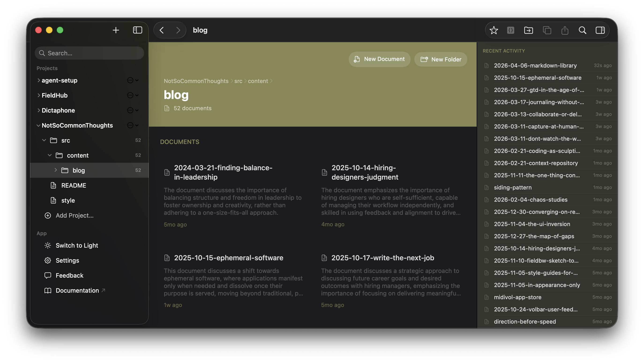Toggle the right Recent Activity panel
Image resolution: width=644 pixels, height=363 pixels.
click(600, 30)
